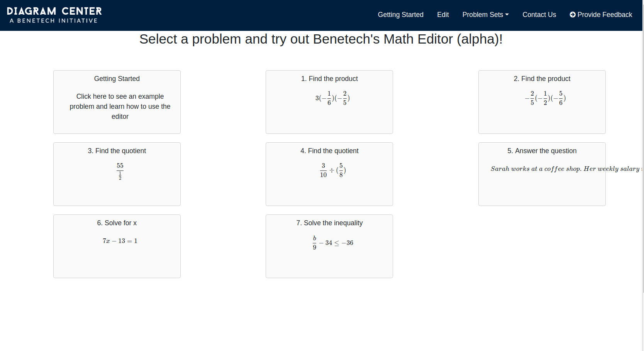This screenshot has height=351, width=644.
Task: Select problem 1 Find the product
Action: [329, 102]
